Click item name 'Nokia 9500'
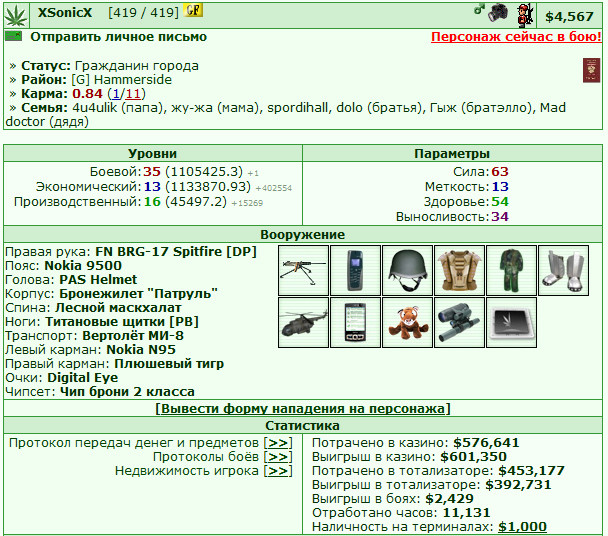Screen dimensions: 608x536 [83, 266]
